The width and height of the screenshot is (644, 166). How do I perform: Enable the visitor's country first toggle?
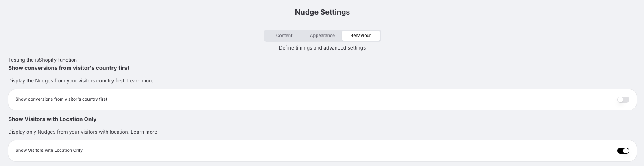[x=623, y=100]
